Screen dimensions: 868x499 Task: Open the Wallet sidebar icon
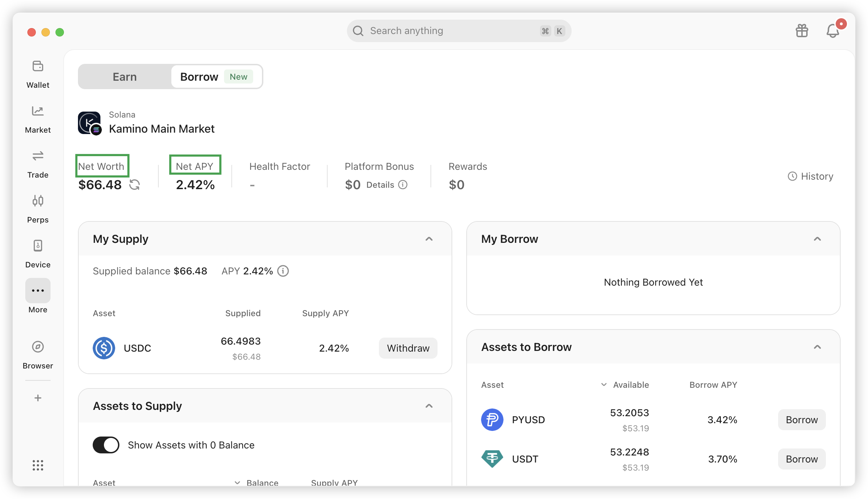pyautogui.click(x=38, y=66)
